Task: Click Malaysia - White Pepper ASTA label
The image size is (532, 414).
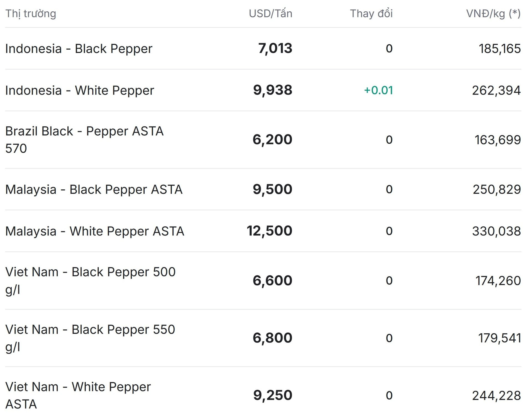Action: coord(94,231)
